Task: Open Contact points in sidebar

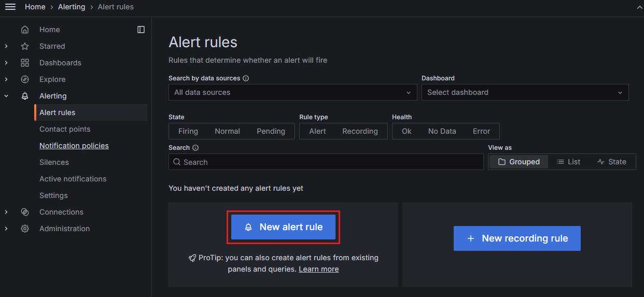Action: [65, 129]
